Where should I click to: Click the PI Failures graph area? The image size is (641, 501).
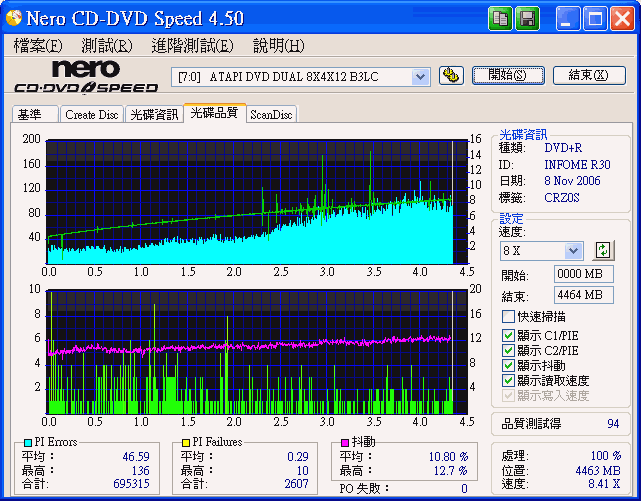tap(257, 352)
